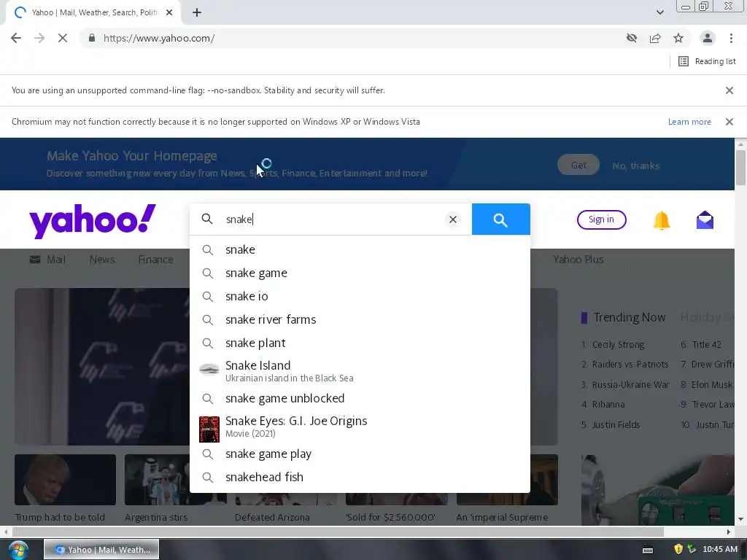Open the Chromium profile avatar icon
747x560 pixels.
[x=708, y=38]
